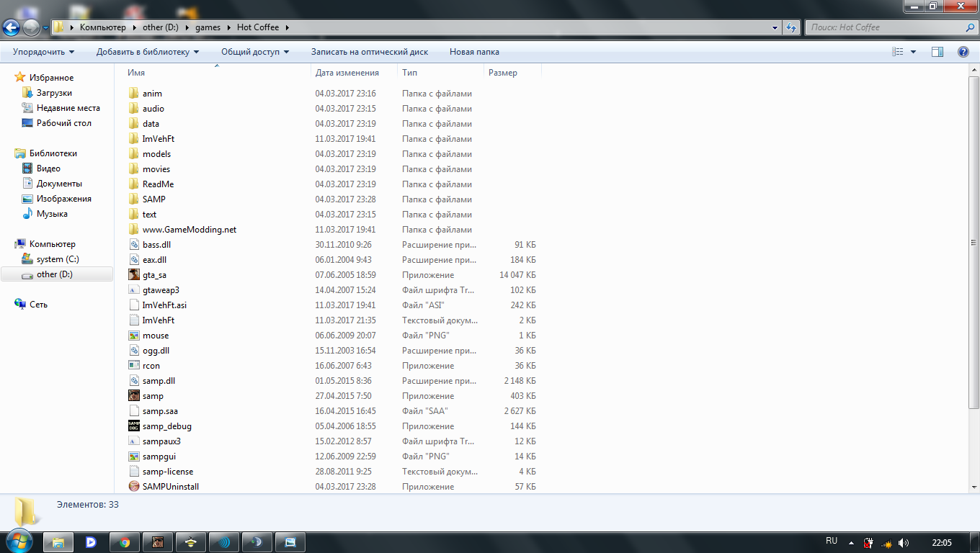Open the recent pages history dropdown
Screen dimensions: 980x553
tap(46, 28)
